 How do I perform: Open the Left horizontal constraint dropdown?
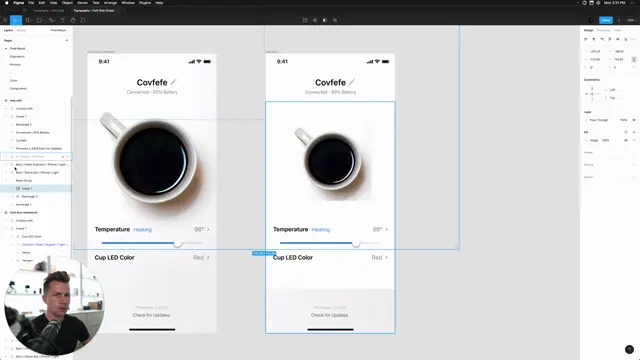tap(613, 90)
